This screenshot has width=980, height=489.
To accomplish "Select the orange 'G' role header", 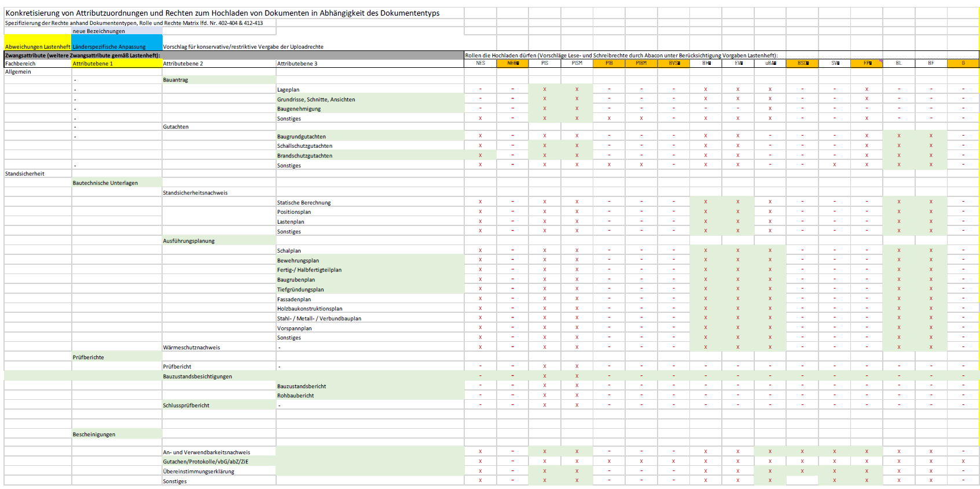I will pos(963,63).
